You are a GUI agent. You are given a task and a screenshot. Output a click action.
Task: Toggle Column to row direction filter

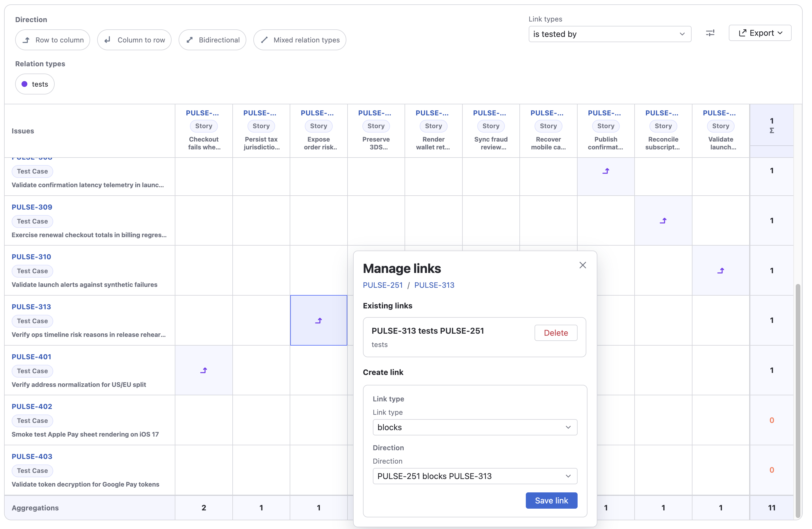134,40
